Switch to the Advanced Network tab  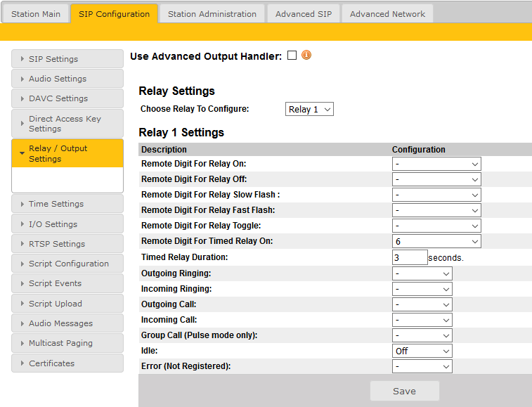pos(387,14)
